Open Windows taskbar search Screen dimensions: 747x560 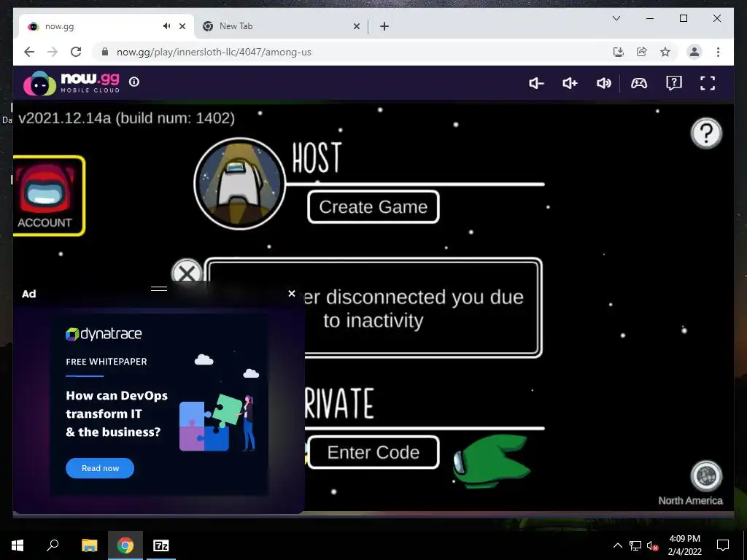[53, 545]
